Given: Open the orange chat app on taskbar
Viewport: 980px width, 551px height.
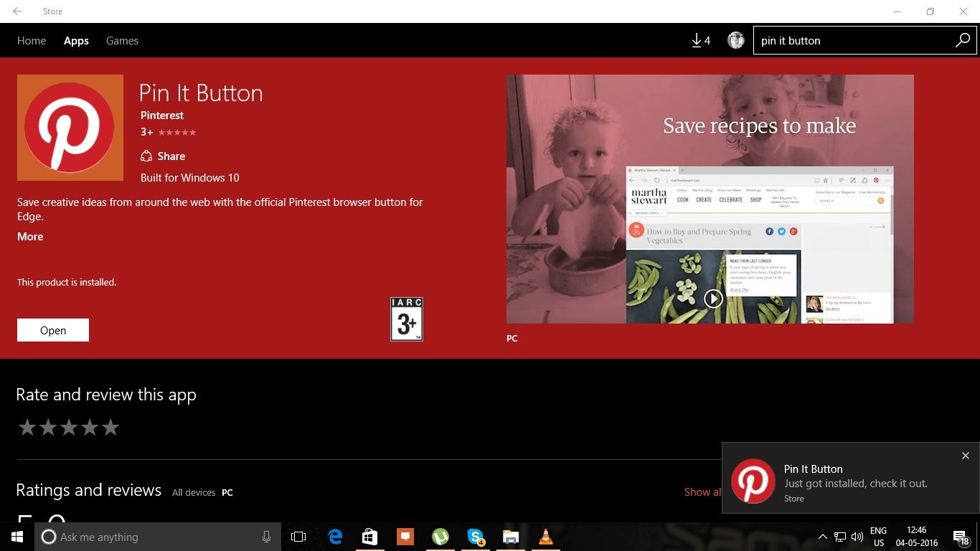Looking at the screenshot, I should pos(405,537).
